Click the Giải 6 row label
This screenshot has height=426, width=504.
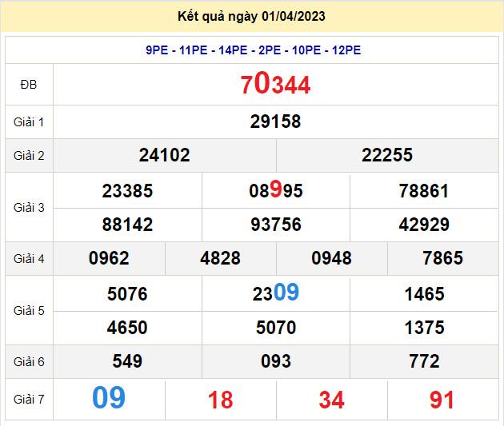click(29, 362)
